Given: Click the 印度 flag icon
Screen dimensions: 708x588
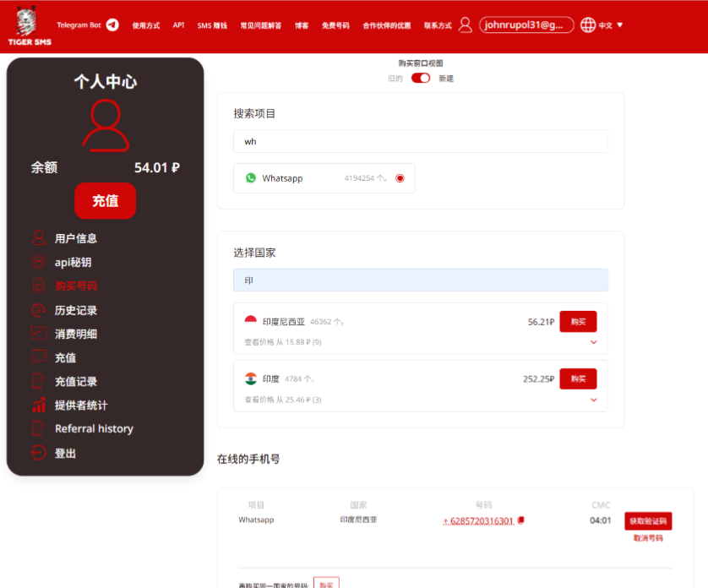Looking at the screenshot, I should [251, 378].
